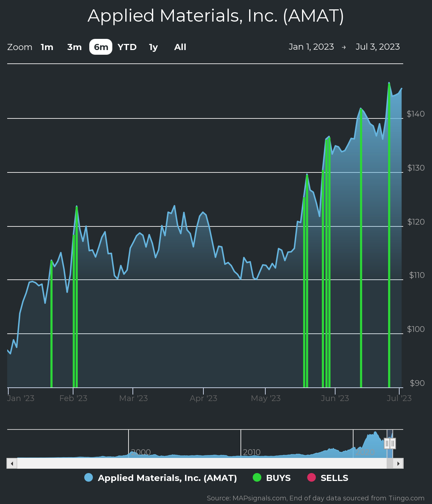Viewport: 432px width, 504px height.
Task: Click the 2010 navigator year label
Action: tap(252, 452)
